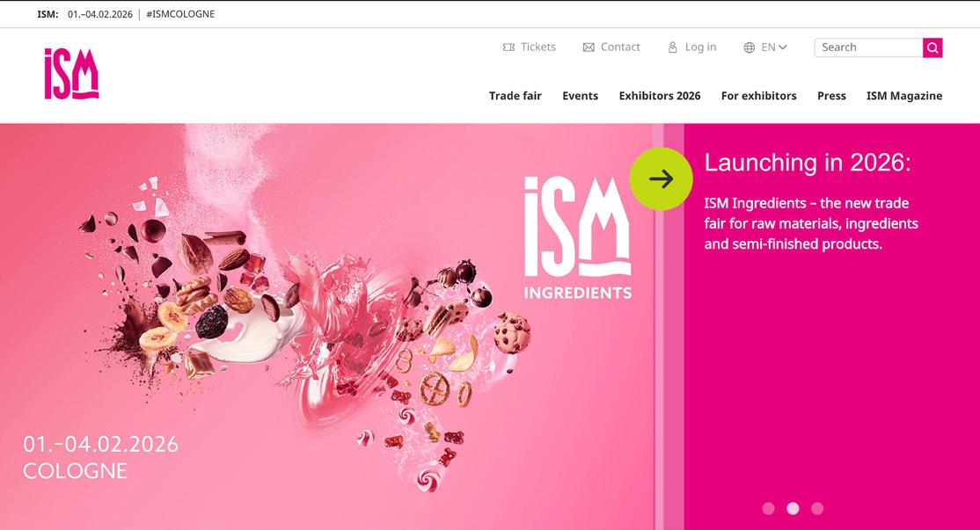Open the Press menu

[831, 96]
